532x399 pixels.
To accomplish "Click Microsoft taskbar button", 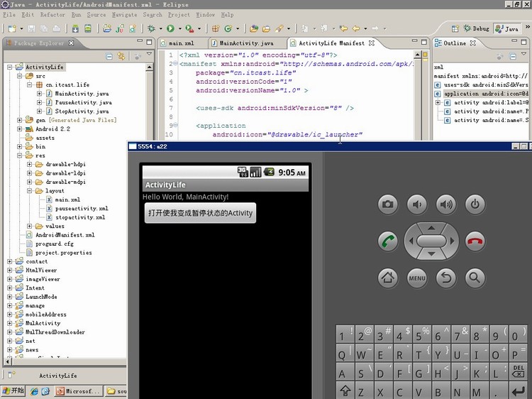I will (x=78, y=391).
